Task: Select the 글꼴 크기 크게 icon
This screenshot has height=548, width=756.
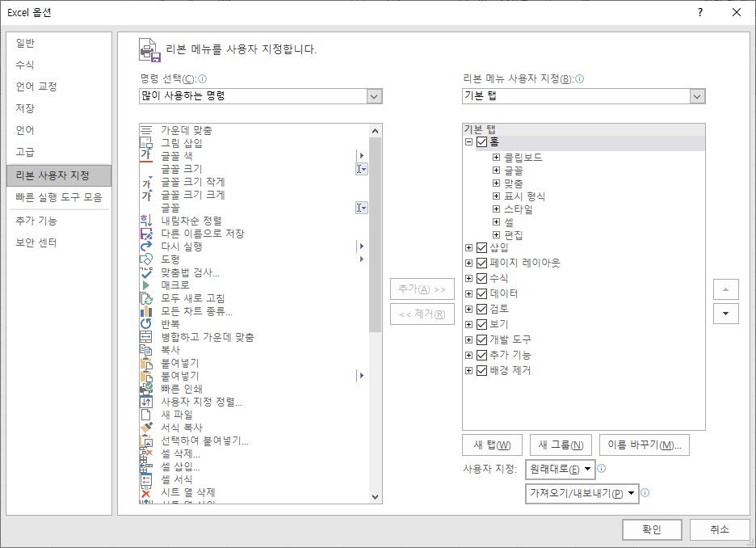Action: [146, 195]
